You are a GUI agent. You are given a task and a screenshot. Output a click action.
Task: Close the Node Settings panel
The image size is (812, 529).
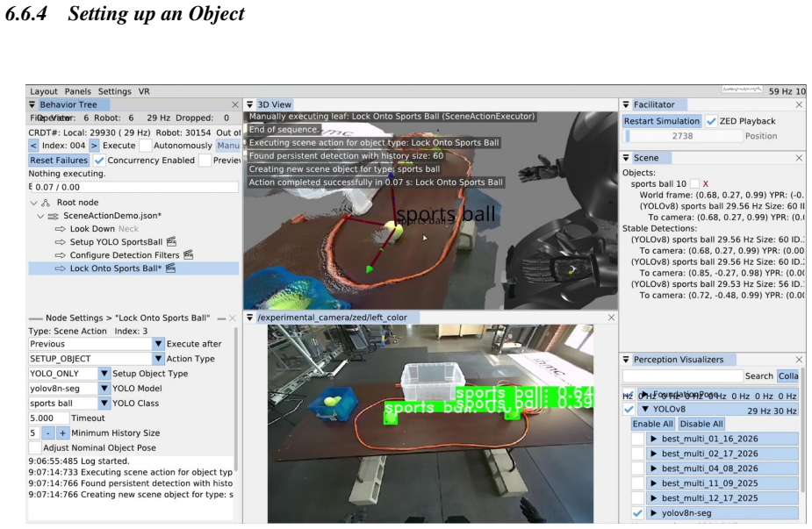pos(232,318)
